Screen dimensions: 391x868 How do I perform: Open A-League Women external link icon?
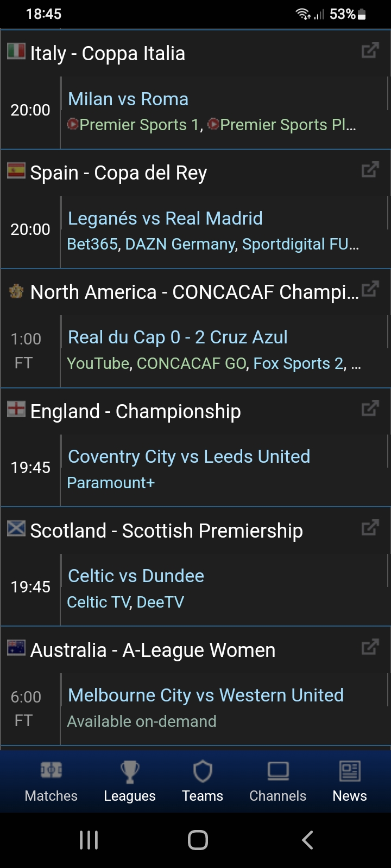tap(370, 647)
